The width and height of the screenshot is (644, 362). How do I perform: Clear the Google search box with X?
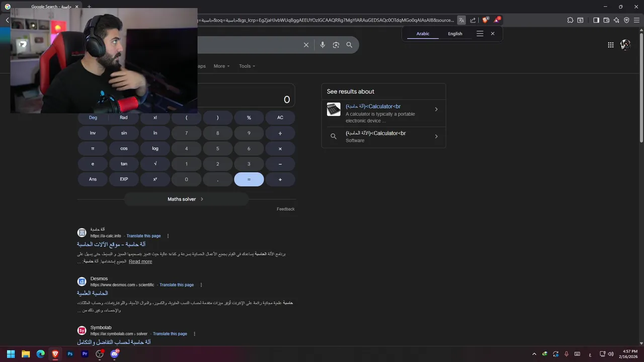(x=306, y=45)
